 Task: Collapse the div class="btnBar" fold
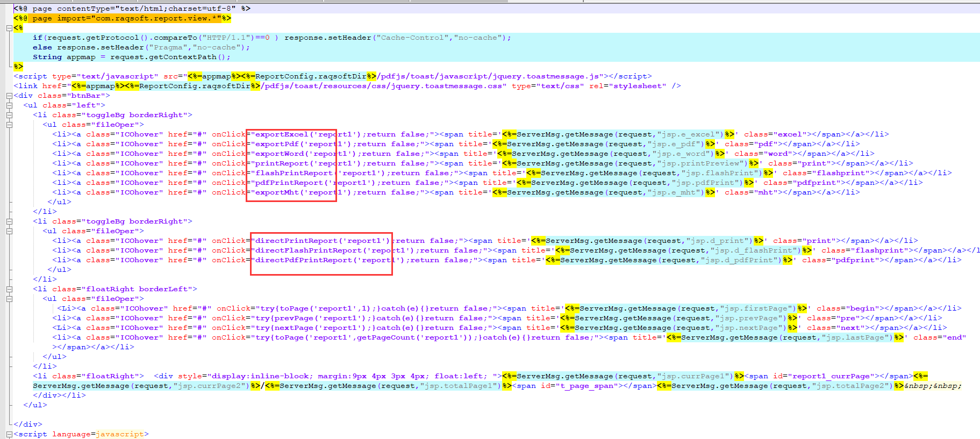pos(9,96)
